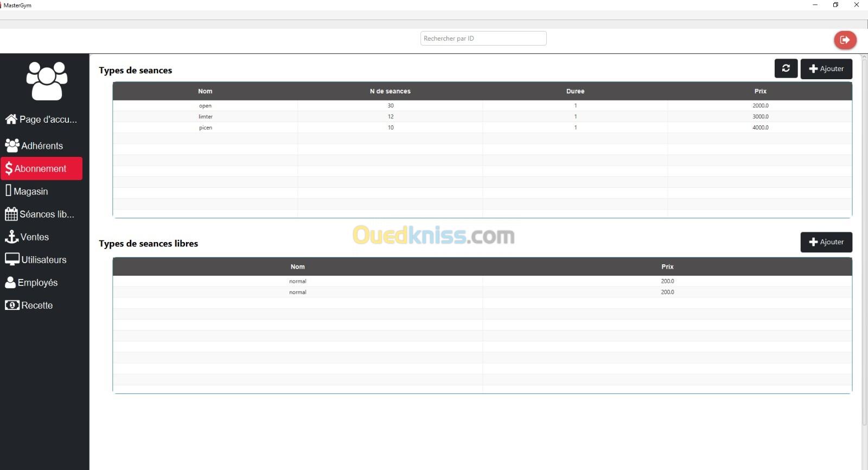Sort by Nom column in seances table
The image size is (868, 470).
205,91
